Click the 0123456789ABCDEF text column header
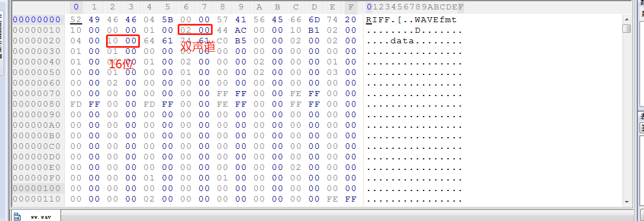Screen dimensions: 644x221 pyautogui.click(x=415, y=7)
